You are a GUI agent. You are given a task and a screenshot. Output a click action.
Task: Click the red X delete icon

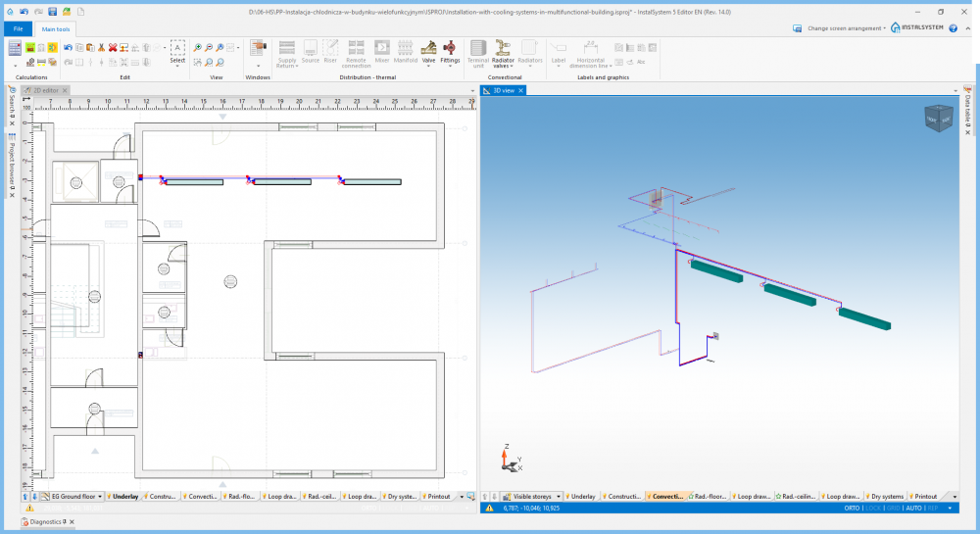(113, 47)
